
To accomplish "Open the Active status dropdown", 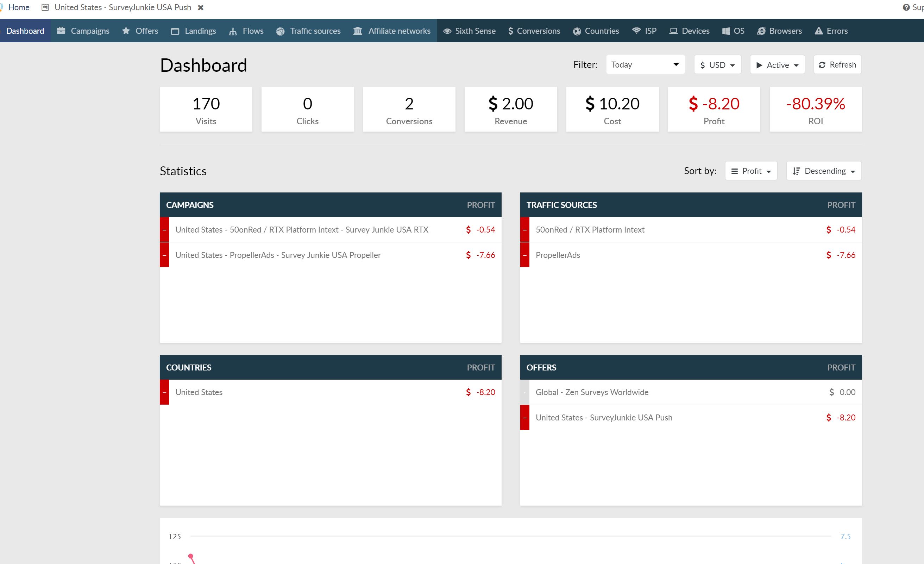I will (x=777, y=65).
